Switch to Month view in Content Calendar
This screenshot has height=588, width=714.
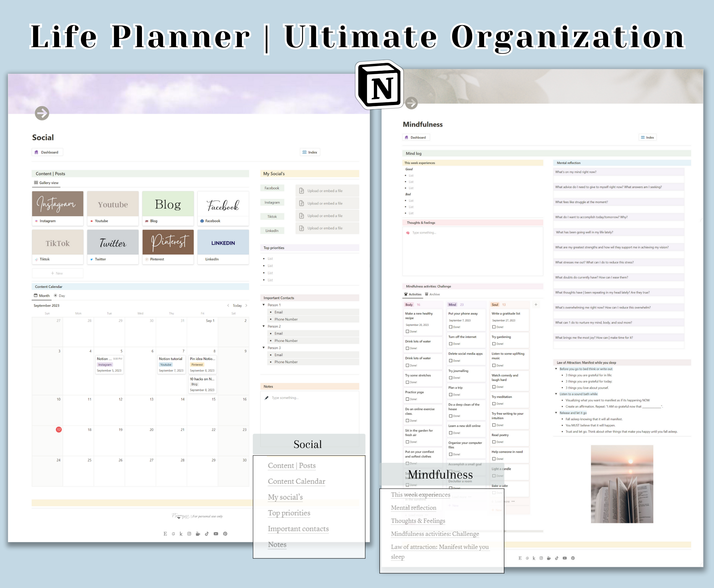tap(42, 296)
